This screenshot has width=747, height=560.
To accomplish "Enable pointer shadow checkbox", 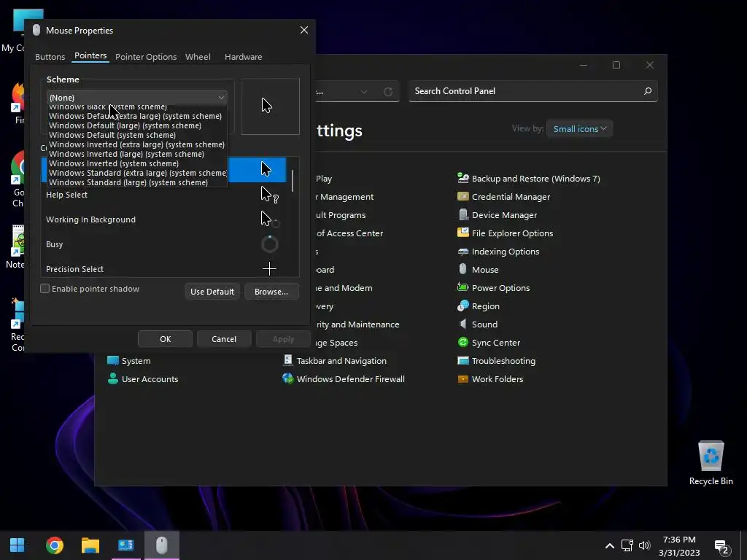I will tap(44, 289).
